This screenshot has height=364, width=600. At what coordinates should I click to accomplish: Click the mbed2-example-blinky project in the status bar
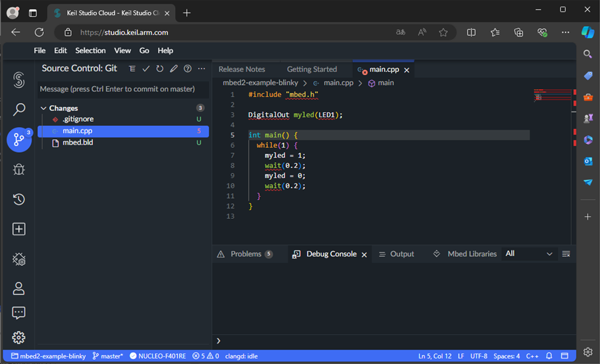click(48, 356)
